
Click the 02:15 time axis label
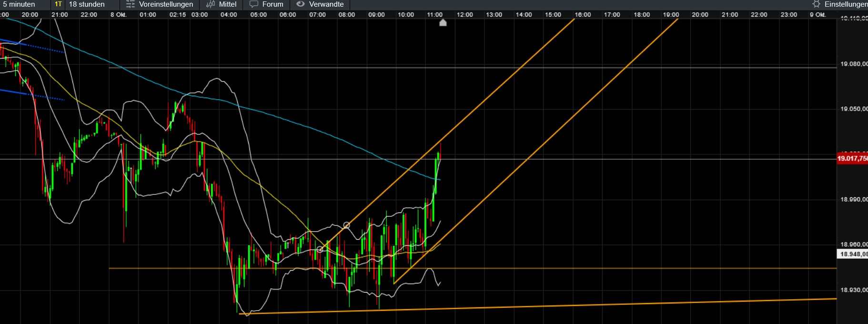(177, 15)
